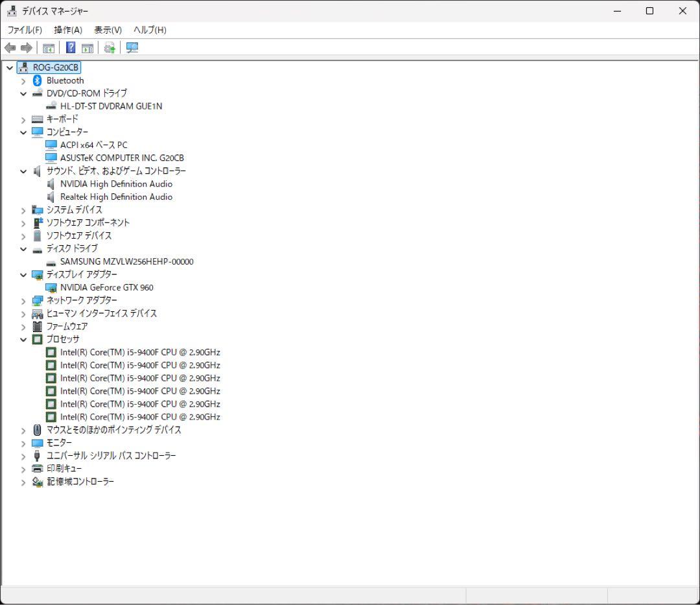Click the Bluetooth category icon
The height and width of the screenshot is (605, 700).
tap(38, 80)
